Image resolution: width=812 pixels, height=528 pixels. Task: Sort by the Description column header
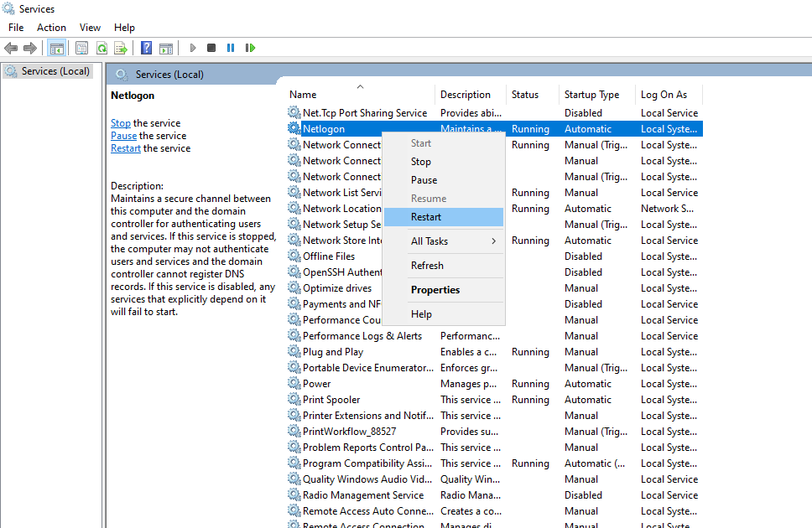pos(471,94)
